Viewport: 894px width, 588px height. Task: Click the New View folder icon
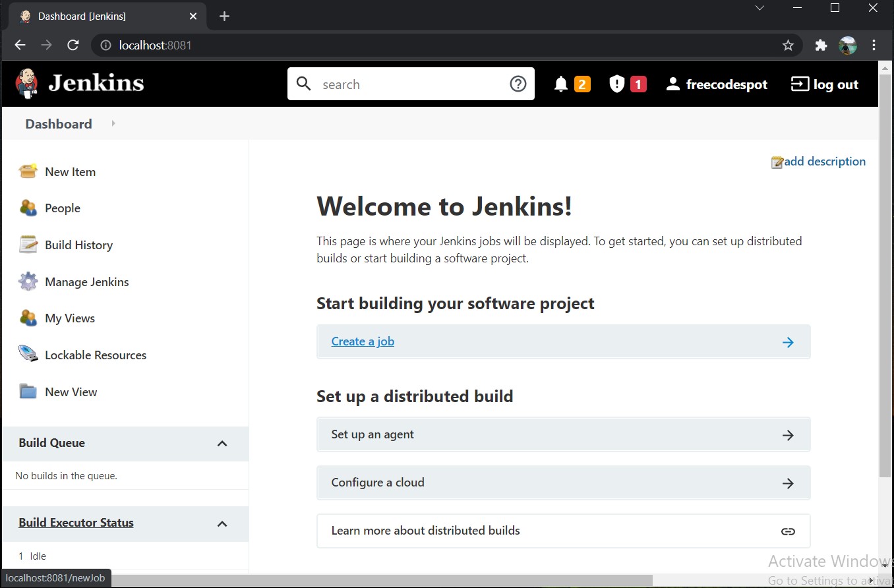pos(28,392)
